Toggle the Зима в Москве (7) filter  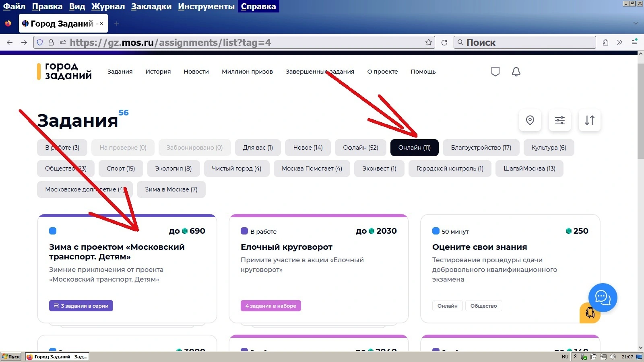click(171, 189)
